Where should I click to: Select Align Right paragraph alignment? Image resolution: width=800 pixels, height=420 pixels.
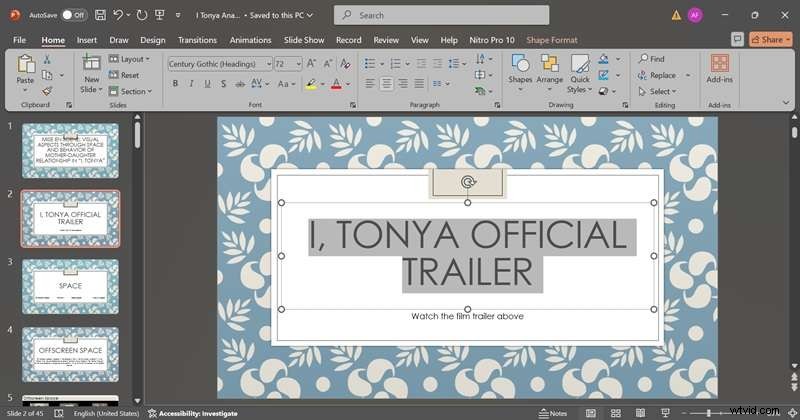coord(403,84)
